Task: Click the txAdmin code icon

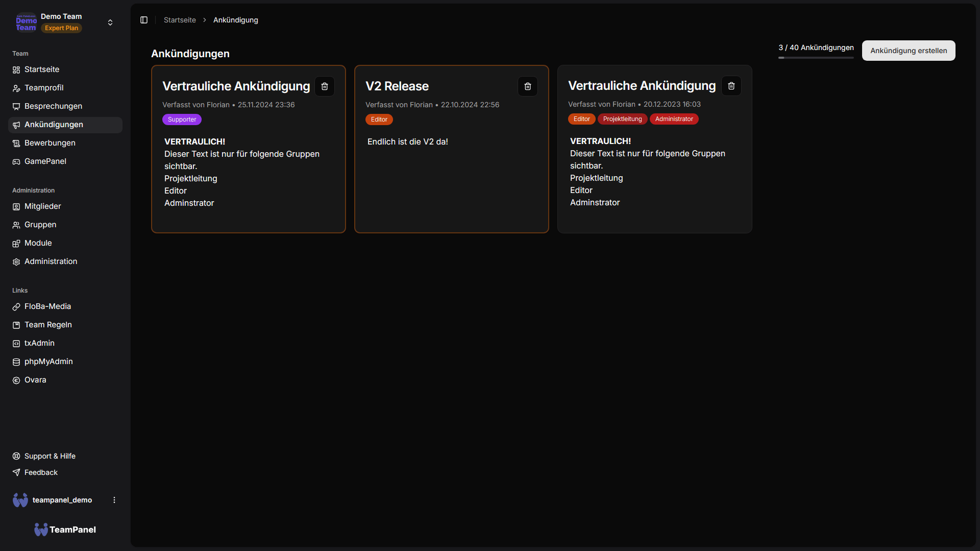Action: pyautogui.click(x=16, y=344)
